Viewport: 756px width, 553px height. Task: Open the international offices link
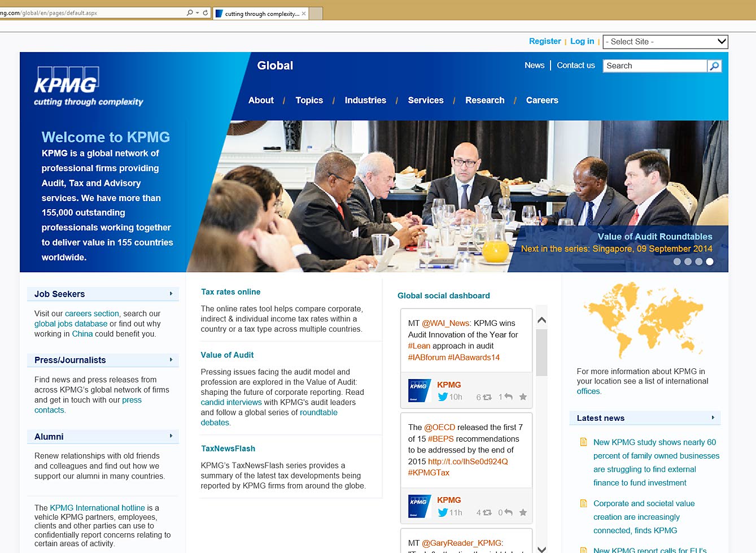pos(589,391)
